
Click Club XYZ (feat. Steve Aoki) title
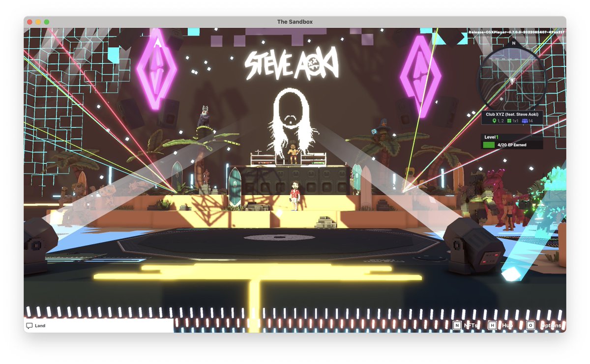(512, 114)
